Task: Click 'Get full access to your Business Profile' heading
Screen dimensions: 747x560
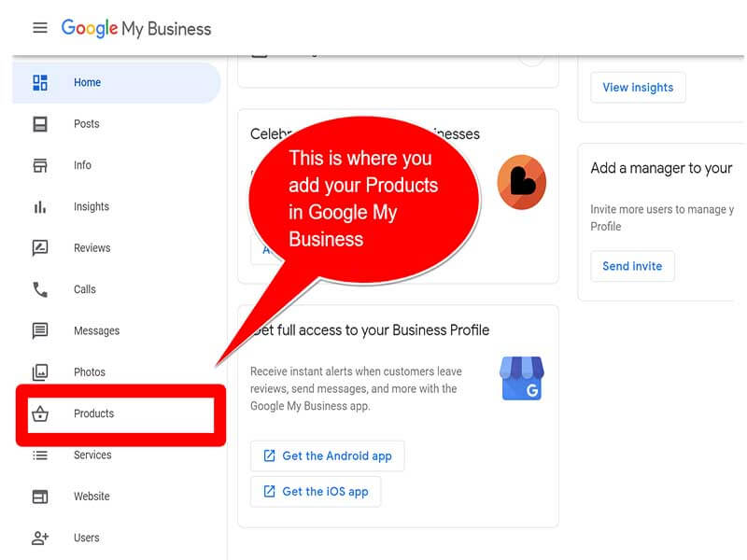Action: pyautogui.click(x=370, y=330)
